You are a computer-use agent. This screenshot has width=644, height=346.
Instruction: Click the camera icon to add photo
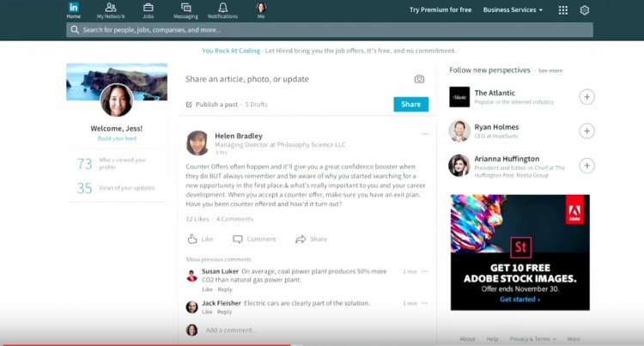(419, 79)
